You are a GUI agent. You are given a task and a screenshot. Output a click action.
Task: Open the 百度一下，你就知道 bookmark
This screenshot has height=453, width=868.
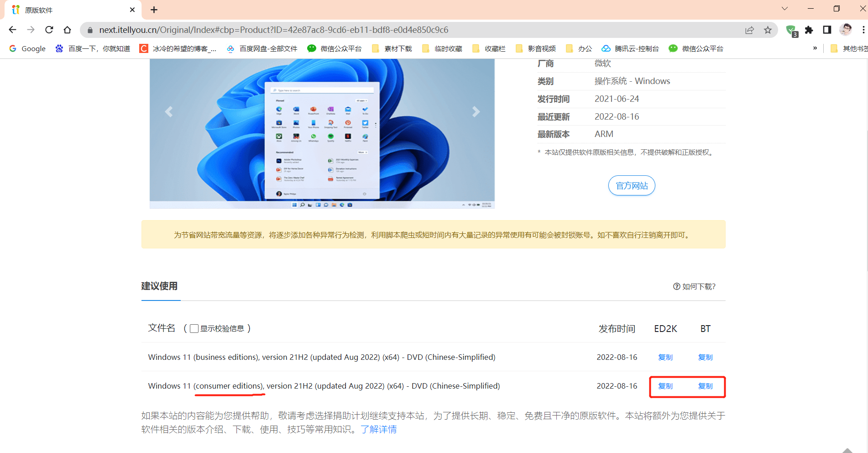(93, 48)
